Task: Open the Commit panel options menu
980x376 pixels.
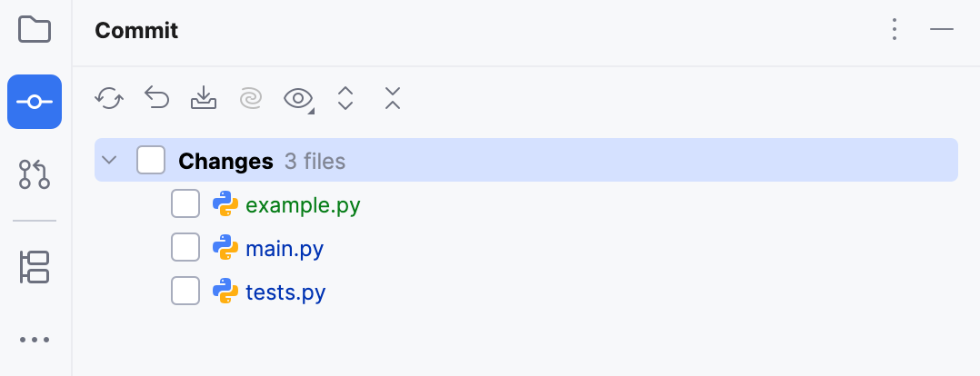Action: 895,30
